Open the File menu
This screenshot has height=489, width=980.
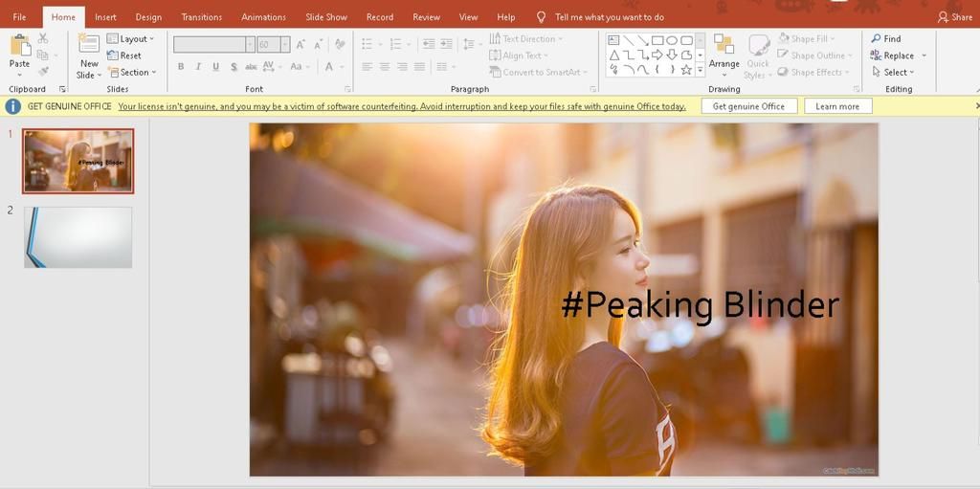click(19, 17)
